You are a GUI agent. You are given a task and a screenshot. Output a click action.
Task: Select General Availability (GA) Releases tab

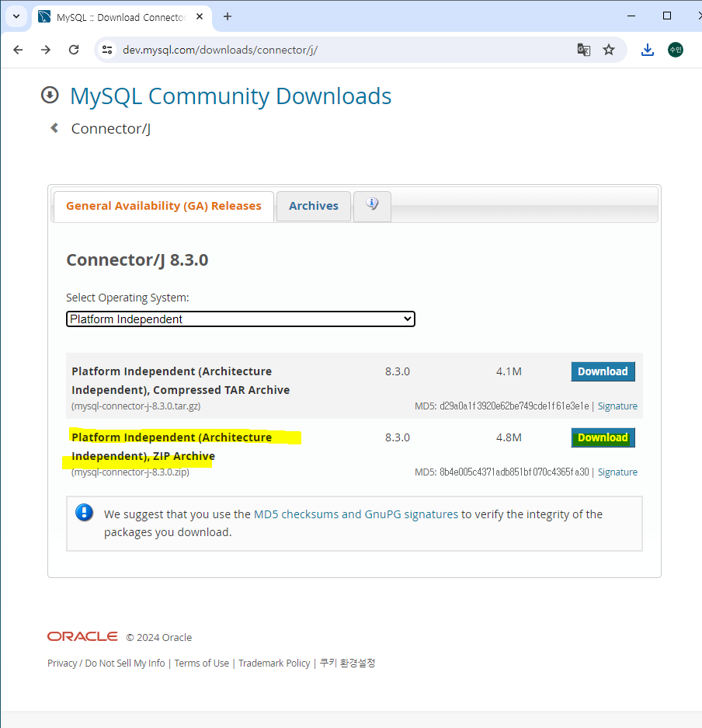164,206
